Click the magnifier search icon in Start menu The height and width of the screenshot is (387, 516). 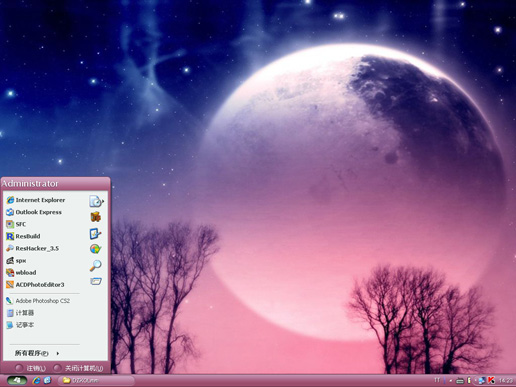point(96,266)
